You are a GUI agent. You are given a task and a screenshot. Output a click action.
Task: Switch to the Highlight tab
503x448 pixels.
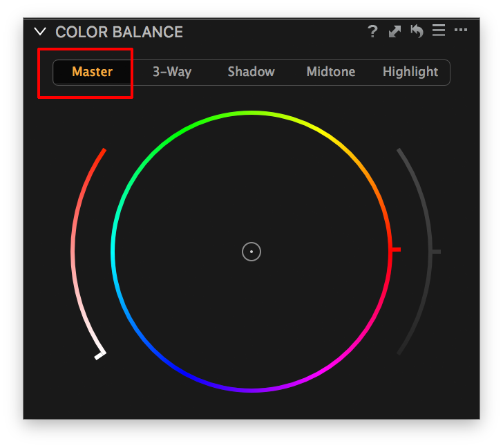410,72
